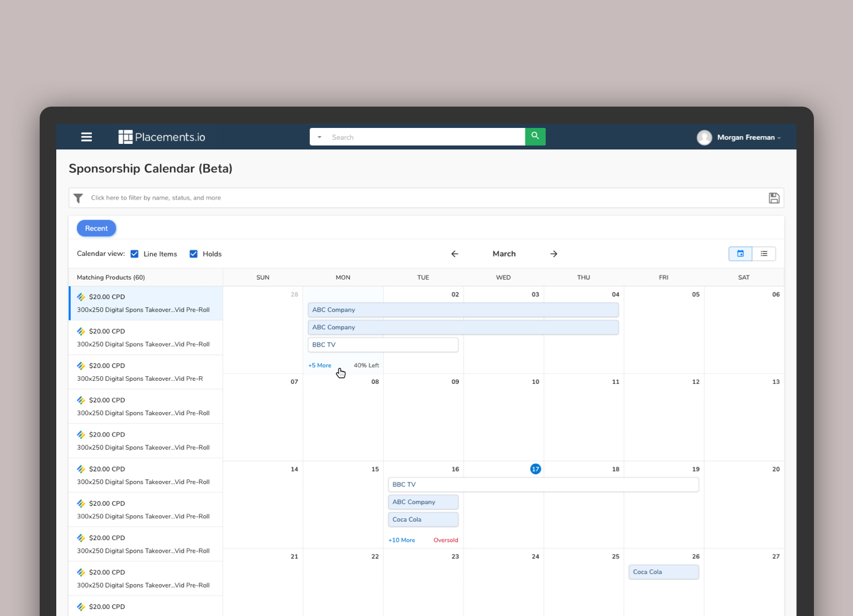The width and height of the screenshot is (853, 616).
Task: Open the Coca Cola event on the 26th
Action: tap(663, 572)
